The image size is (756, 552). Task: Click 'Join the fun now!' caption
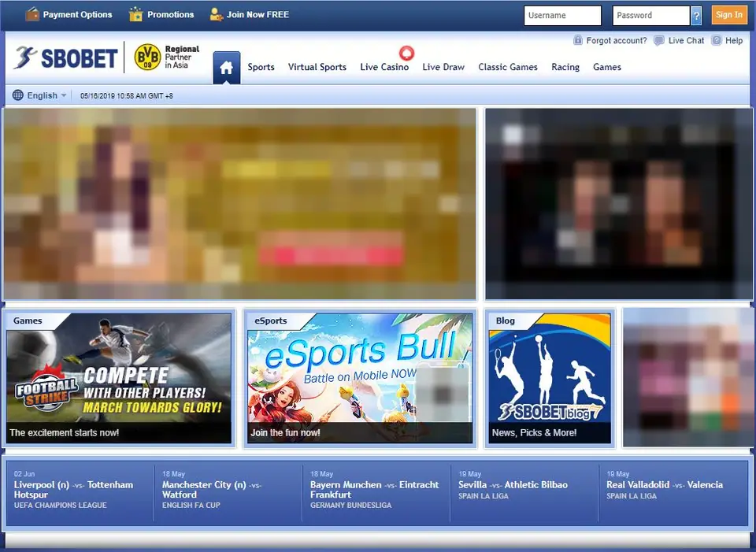pyautogui.click(x=285, y=432)
